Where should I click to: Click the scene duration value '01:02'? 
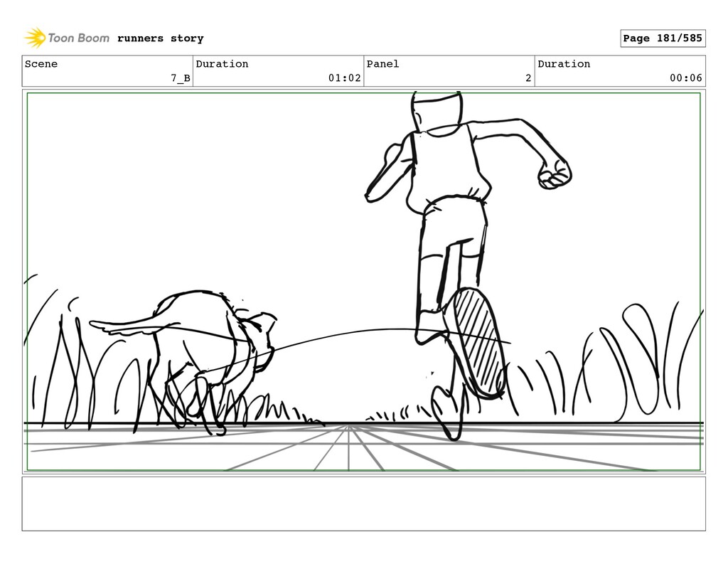tap(345, 78)
